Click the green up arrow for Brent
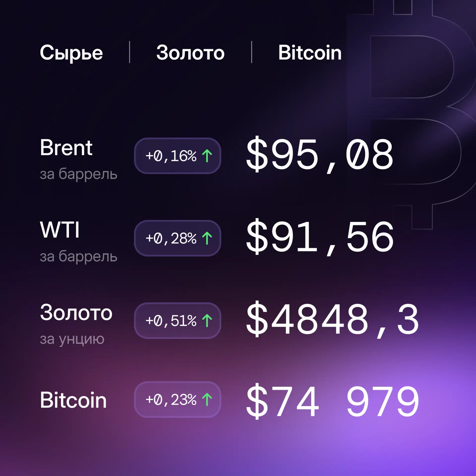This screenshot has height=476, width=476. point(207,156)
